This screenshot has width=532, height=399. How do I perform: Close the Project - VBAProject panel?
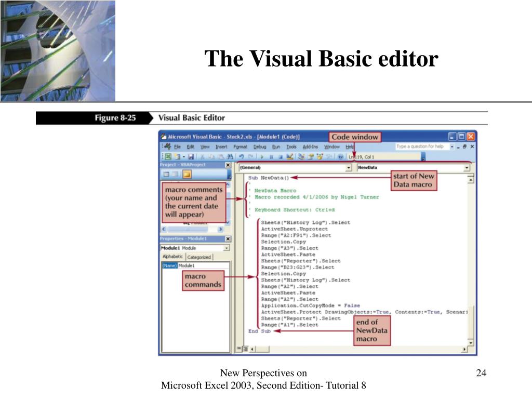pyautogui.click(x=228, y=165)
